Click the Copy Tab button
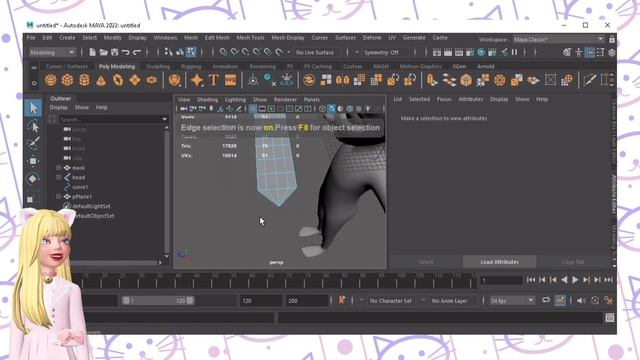This screenshot has width=640, height=360. (573, 262)
